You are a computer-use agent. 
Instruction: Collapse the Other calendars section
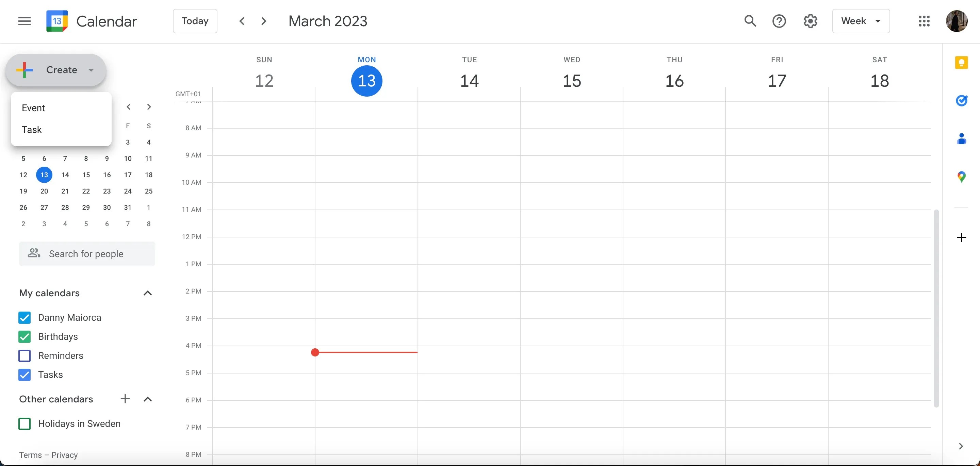[147, 399]
